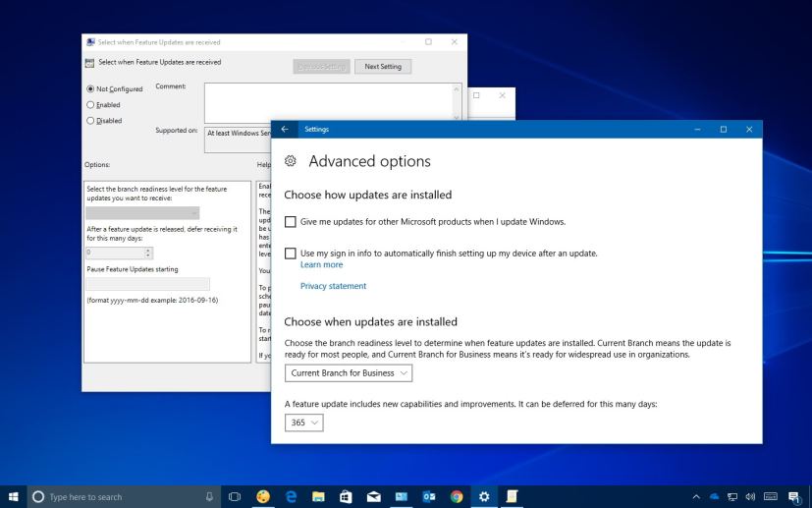Minimize the Settings window
The height and width of the screenshot is (508, 812).
tap(697, 129)
